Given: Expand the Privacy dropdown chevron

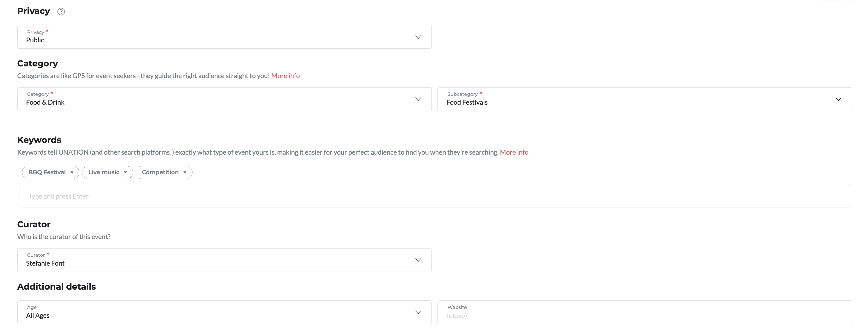Looking at the screenshot, I should pyautogui.click(x=418, y=37).
